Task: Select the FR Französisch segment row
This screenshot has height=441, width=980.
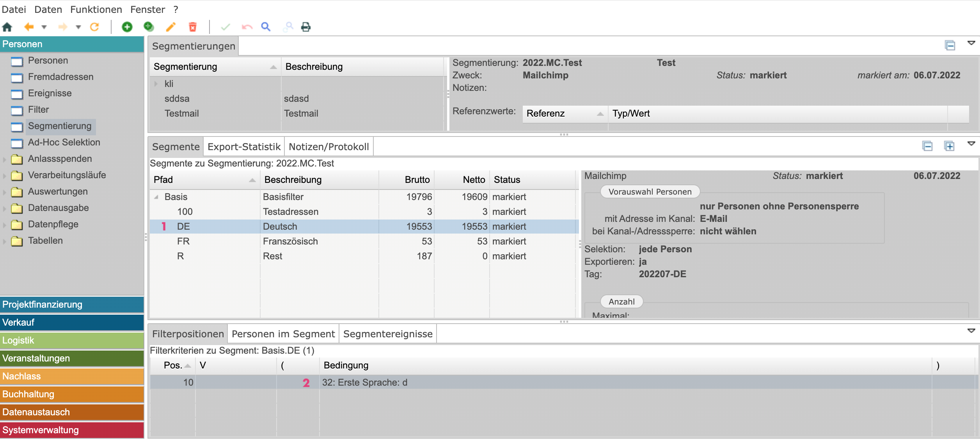Action: pos(290,241)
